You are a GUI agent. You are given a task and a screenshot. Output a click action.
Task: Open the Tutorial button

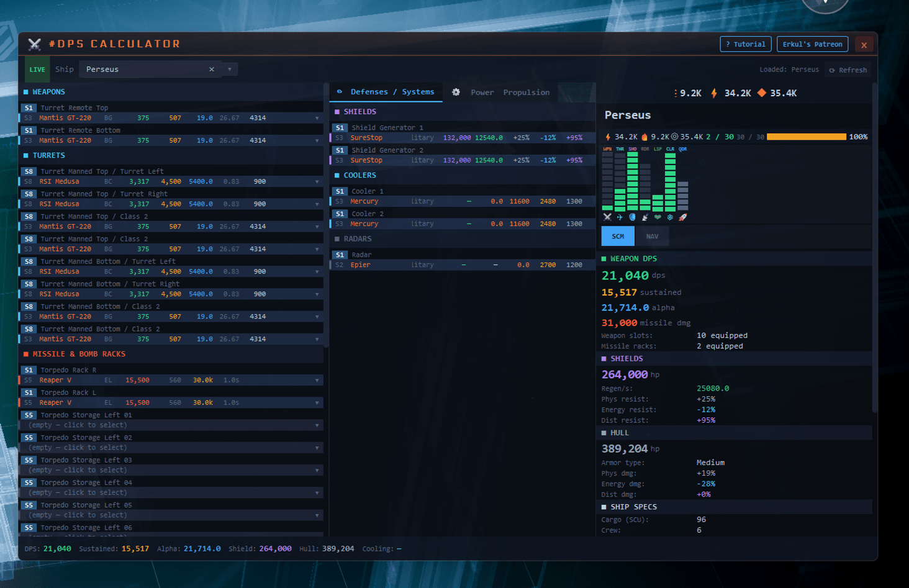pyautogui.click(x=746, y=44)
